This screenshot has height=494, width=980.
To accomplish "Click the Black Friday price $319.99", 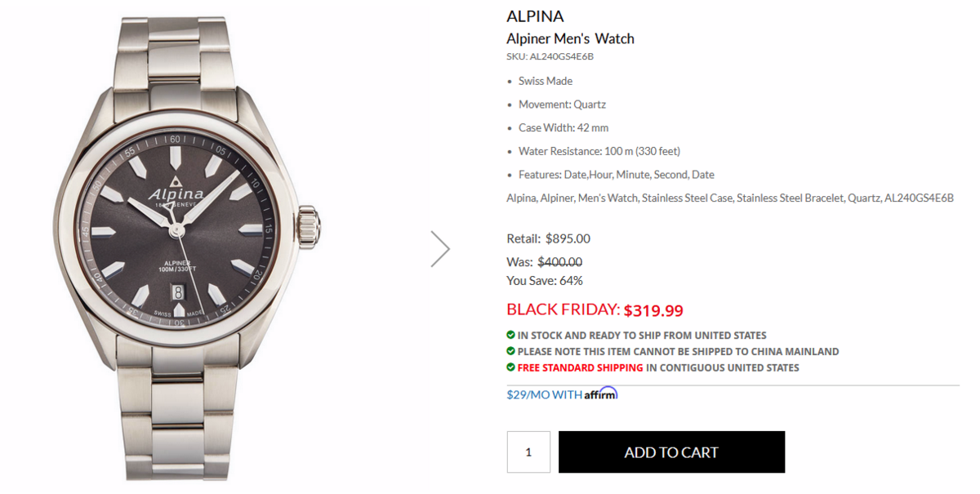I will pos(653,310).
